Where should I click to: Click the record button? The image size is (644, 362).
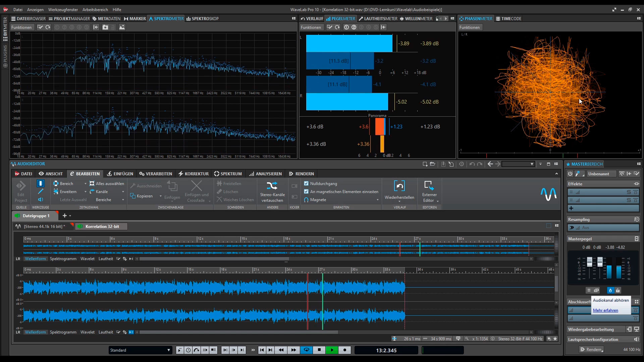click(x=344, y=350)
